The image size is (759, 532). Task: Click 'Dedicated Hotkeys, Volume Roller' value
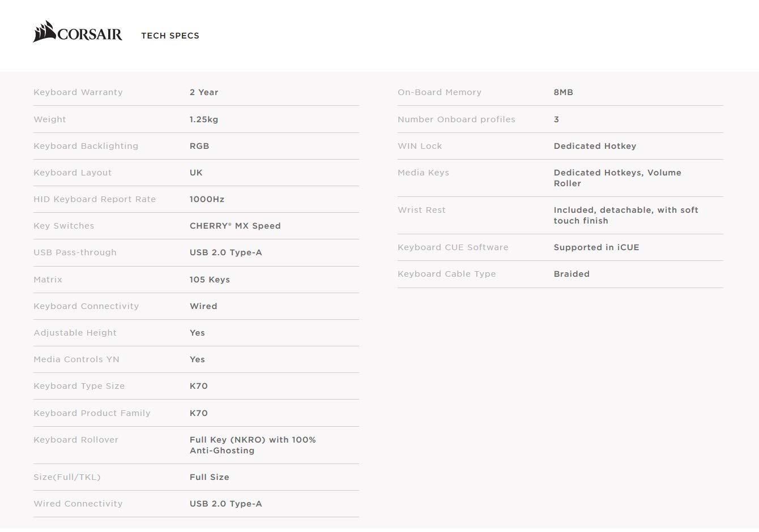click(617, 178)
